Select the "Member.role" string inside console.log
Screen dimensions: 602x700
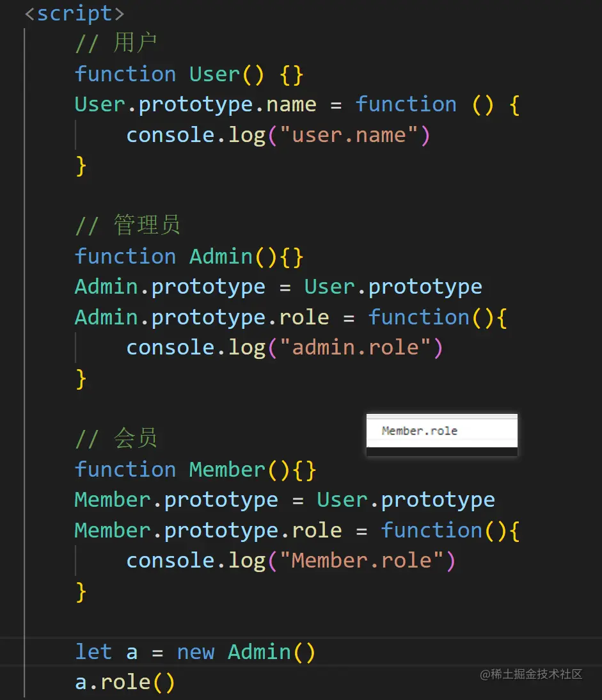click(361, 561)
